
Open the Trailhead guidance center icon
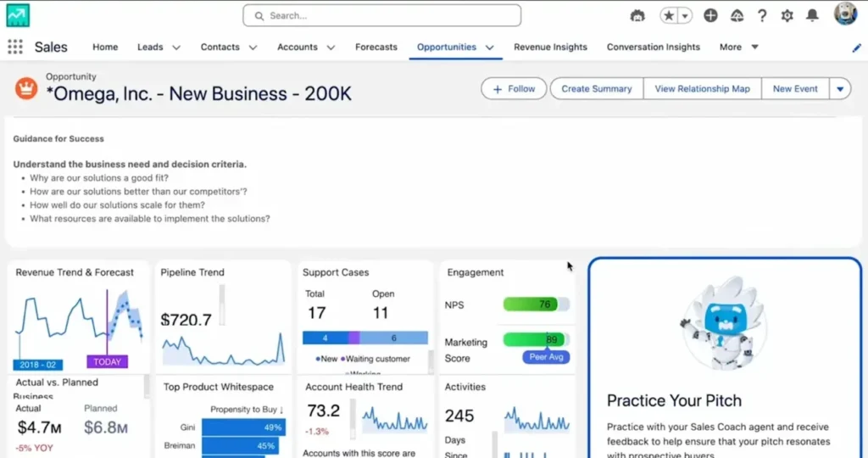coord(637,15)
